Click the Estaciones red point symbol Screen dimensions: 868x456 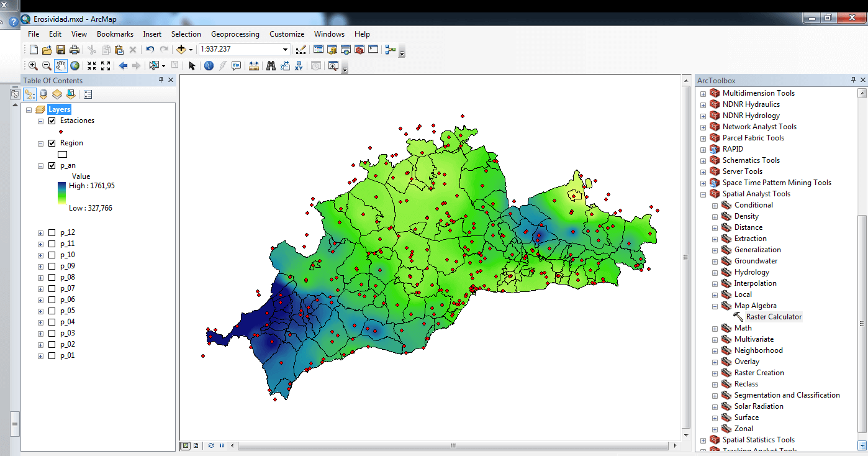point(61,132)
